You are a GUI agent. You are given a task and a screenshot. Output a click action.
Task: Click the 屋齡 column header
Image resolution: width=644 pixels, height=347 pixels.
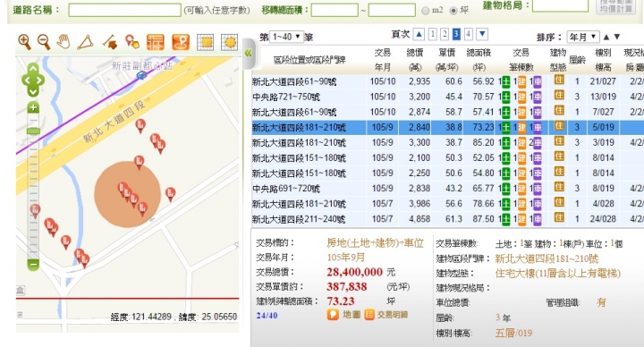(577, 60)
